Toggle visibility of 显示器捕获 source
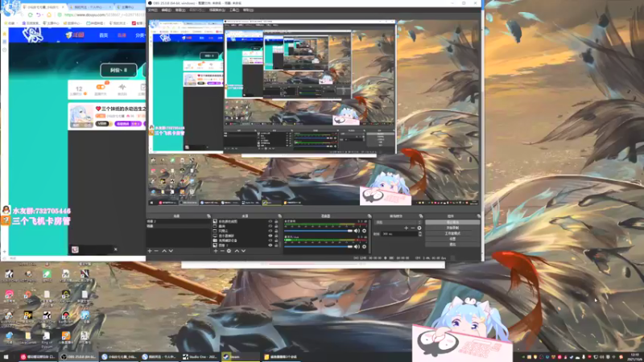Viewport: 644px width, 362px height. (x=270, y=236)
